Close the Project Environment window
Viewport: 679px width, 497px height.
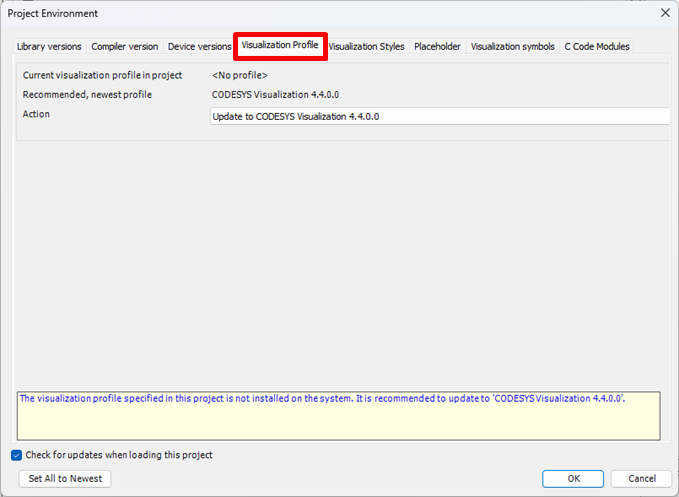click(665, 13)
